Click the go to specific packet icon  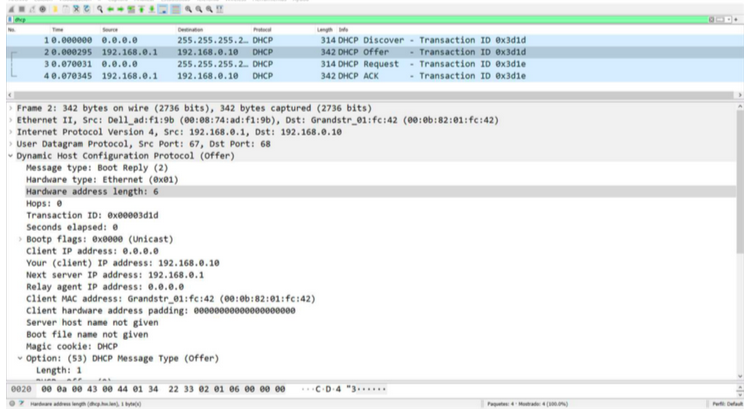(x=131, y=9)
